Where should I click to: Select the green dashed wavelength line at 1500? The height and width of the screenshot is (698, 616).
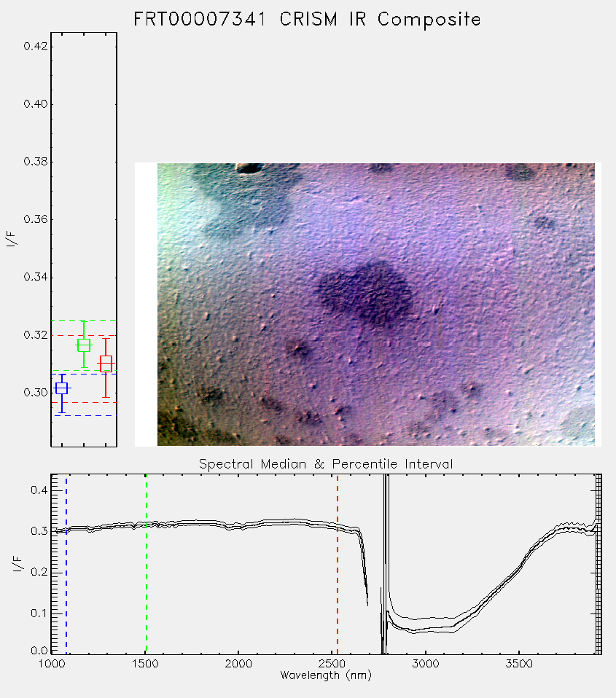tap(146, 564)
